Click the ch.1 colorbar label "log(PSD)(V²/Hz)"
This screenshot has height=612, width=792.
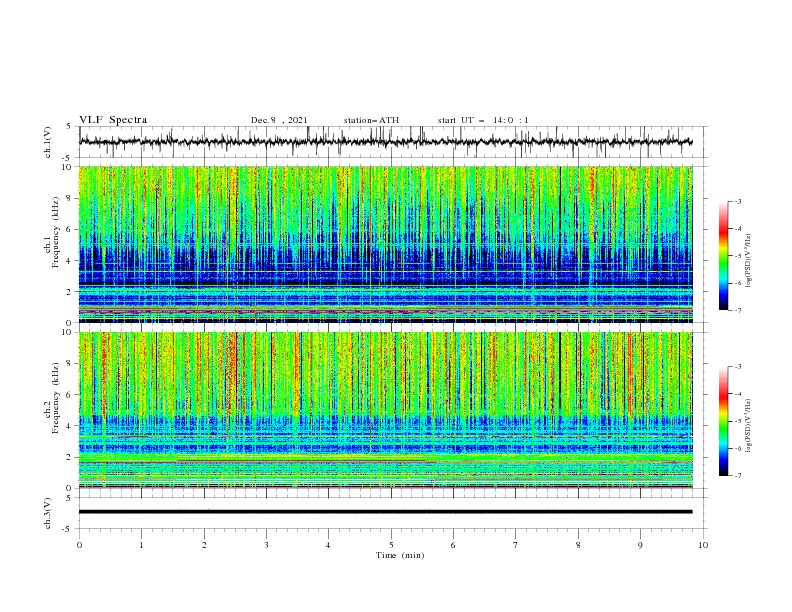point(749,261)
